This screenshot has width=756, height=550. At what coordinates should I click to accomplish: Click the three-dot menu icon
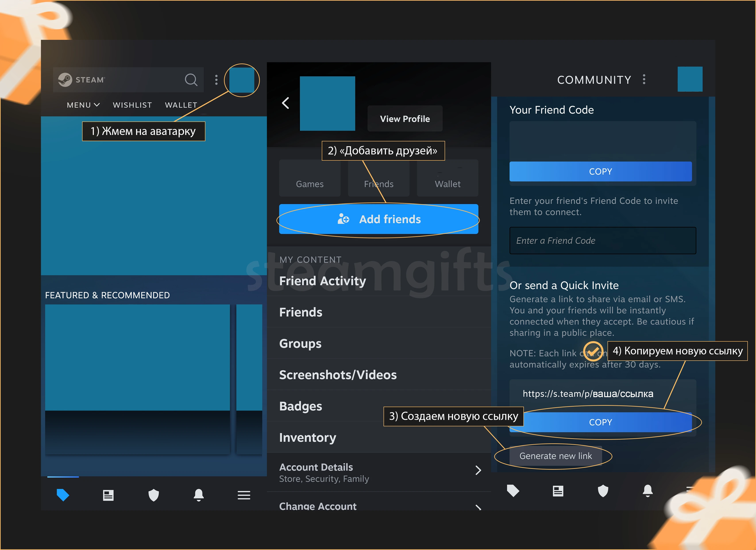point(217,79)
